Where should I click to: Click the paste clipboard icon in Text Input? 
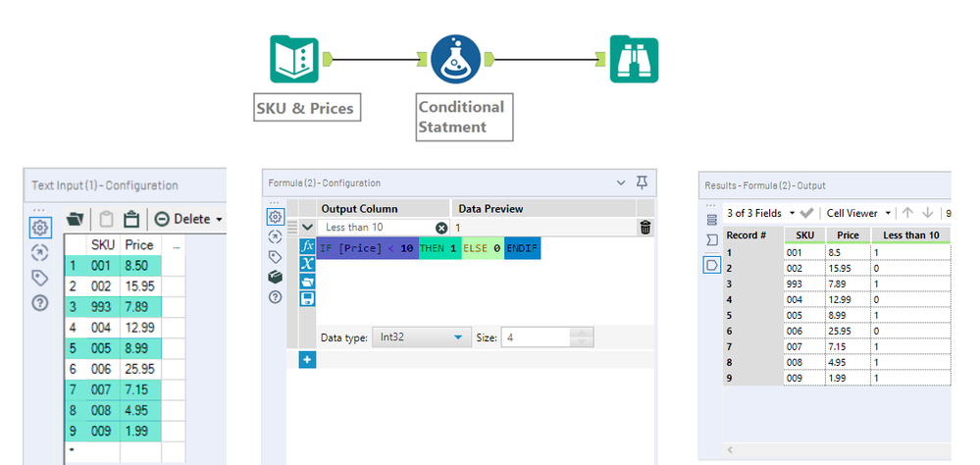[x=131, y=220]
